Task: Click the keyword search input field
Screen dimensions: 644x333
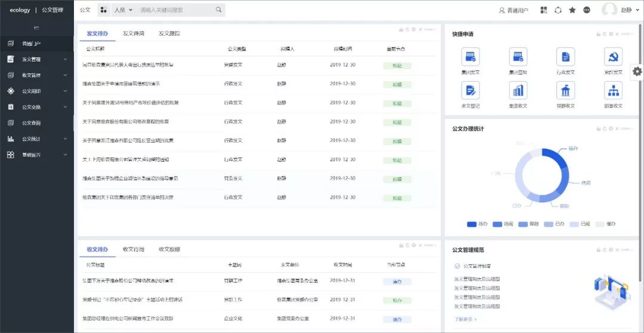Action: tap(176, 10)
